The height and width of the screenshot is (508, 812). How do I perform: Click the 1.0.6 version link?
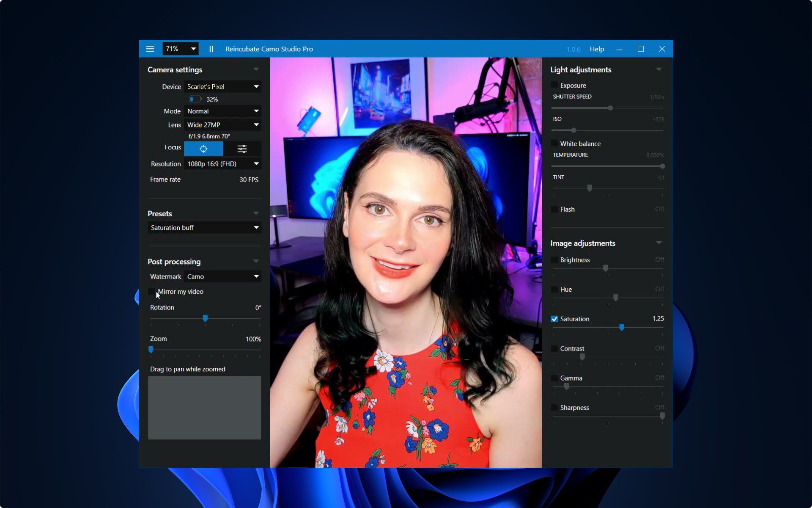coord(573,49)
